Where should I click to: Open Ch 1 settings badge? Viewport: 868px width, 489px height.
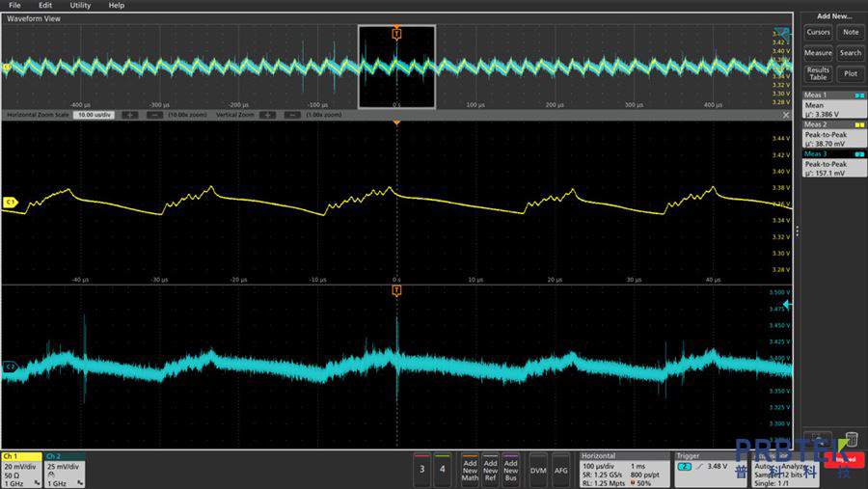click(21, 469)
